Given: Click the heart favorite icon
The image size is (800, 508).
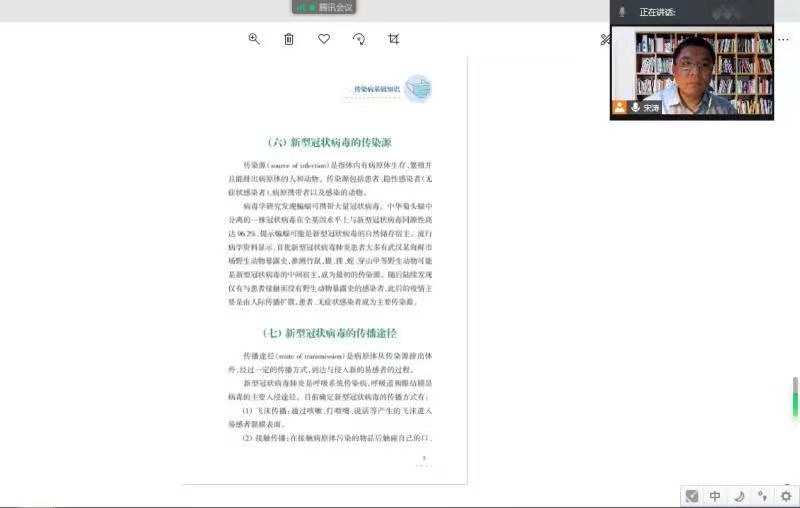Looking at the screenshot, I should 324,39.
